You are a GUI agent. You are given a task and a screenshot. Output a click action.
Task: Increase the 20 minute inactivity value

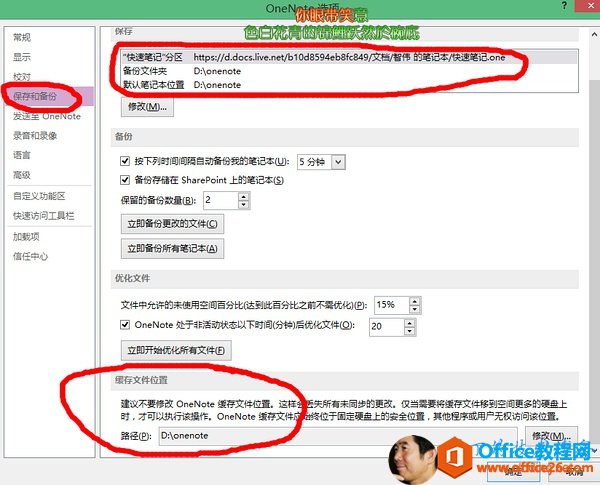pyautogui.click(x=409, y=323)
